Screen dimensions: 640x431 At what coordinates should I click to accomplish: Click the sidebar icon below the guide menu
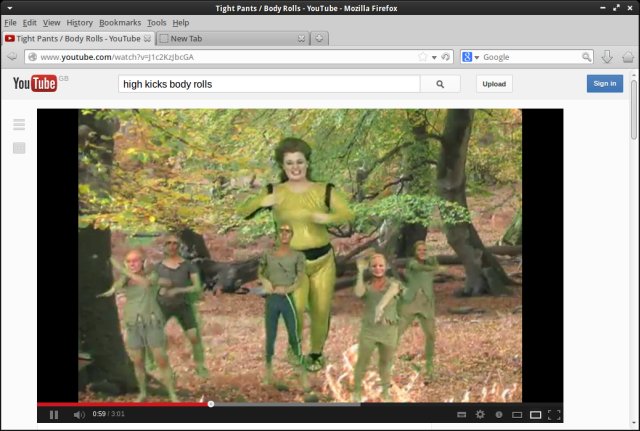(19, 148)
